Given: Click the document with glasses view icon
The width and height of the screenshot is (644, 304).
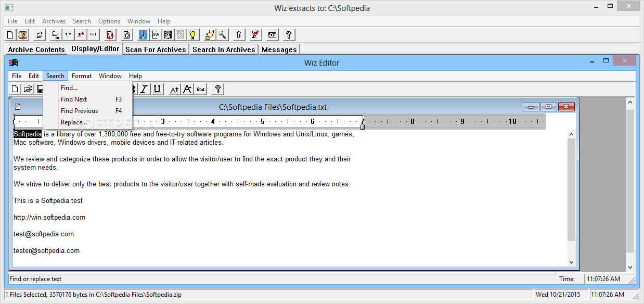Looking at the screenshot, I should click(x=156, y=35).
